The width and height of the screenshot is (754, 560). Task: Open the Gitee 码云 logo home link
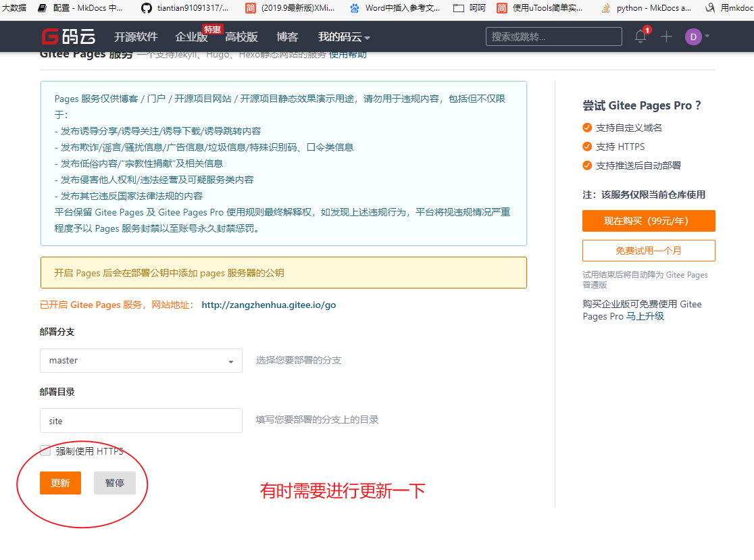tap(69, 36)
